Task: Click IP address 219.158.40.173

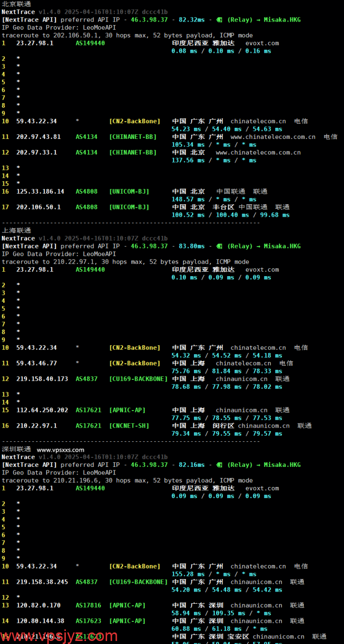Action: click(42, 379)
